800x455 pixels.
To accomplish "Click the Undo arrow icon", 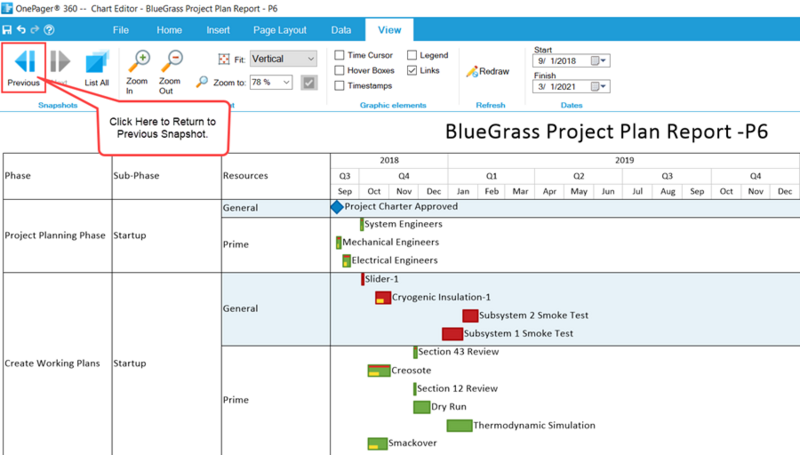I will (x=21, y=30).
